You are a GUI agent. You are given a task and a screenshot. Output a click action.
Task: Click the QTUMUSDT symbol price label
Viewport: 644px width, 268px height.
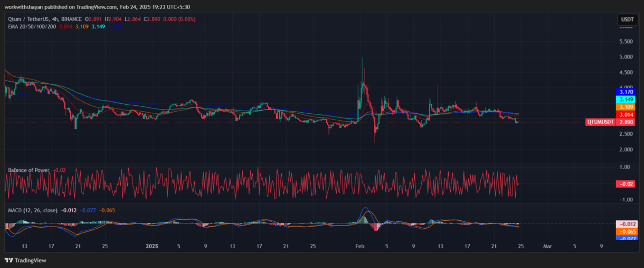[x=602, y=122]
